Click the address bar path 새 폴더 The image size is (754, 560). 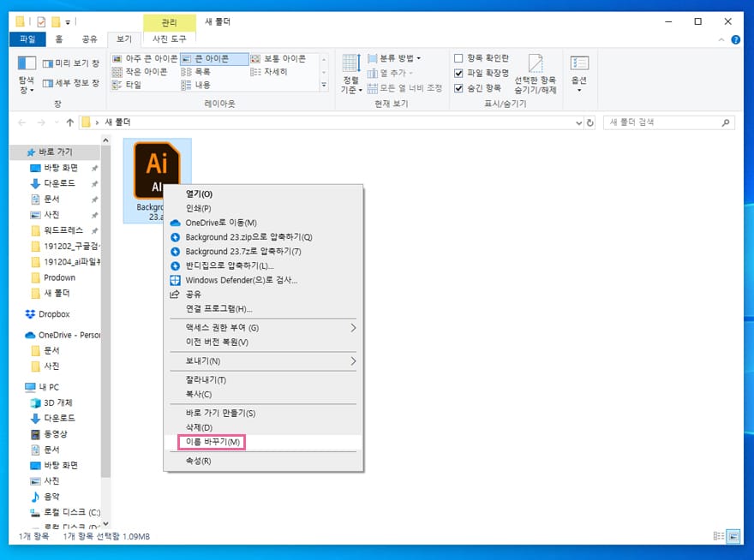click(x=118, y=122)
